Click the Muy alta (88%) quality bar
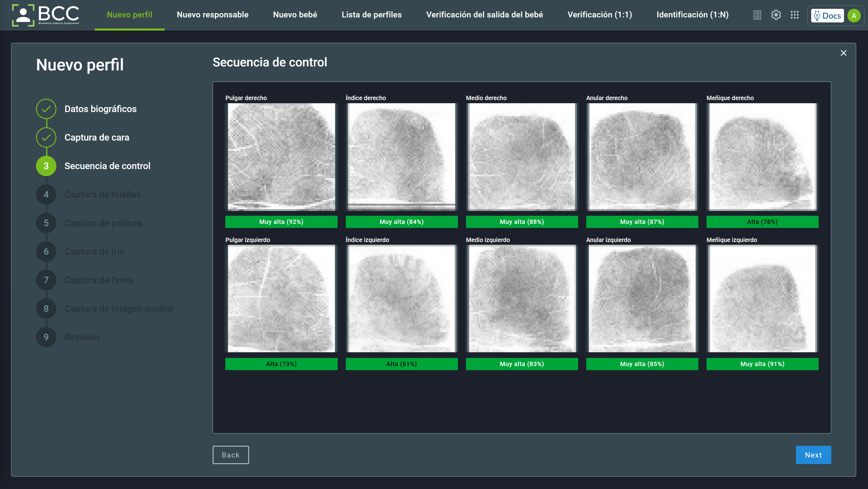This screenshot has height=489, width=868. click(x=522, y=222)
